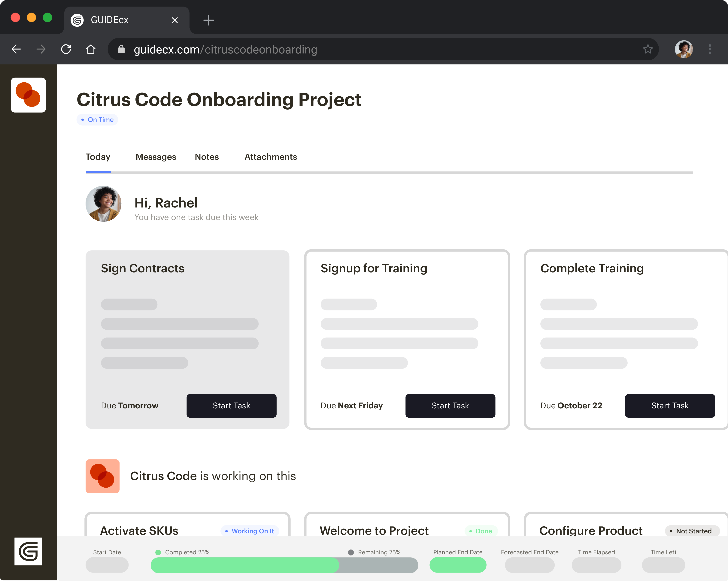The height and width of the screenshot is (581, 728).
Task: Open the Attachments tab
Action: pos(271,157)
